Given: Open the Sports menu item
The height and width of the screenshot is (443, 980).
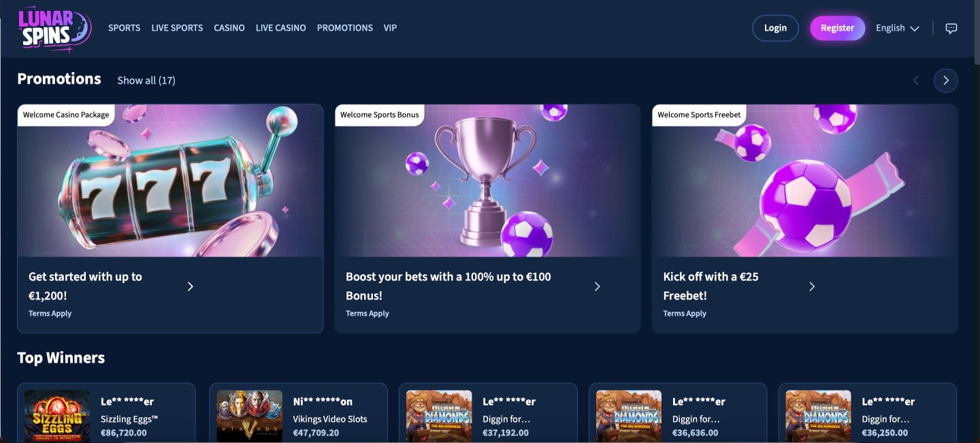Looking at the screenshot, I should [125, 28].
